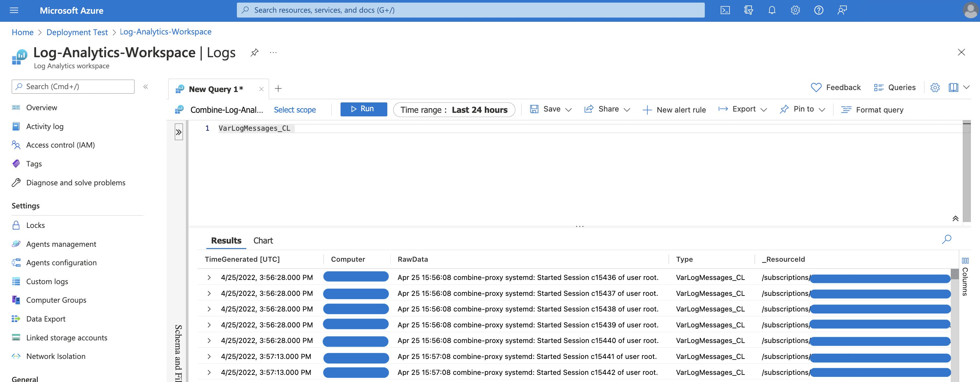
Task: Switch to the Chart tab
Action: pyautogui.click(x=263, y=241)
